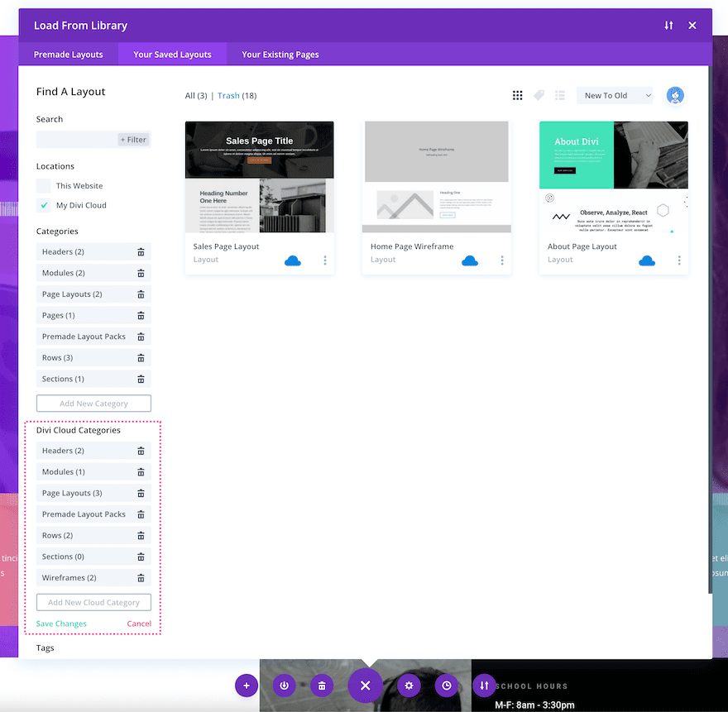Image resolution: width=728 pixels, height=712 pixels.
Task: Click the user avatar icon
Action: click(x=676, y=96)
